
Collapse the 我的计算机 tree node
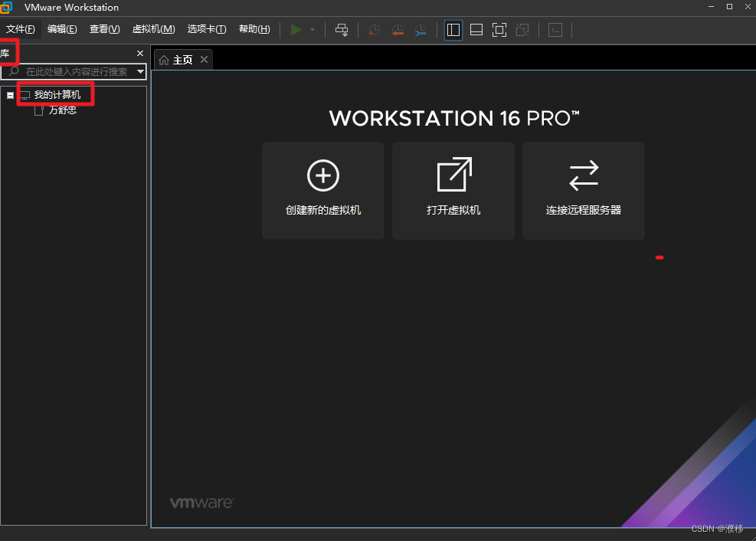click(x=10, y=95)
